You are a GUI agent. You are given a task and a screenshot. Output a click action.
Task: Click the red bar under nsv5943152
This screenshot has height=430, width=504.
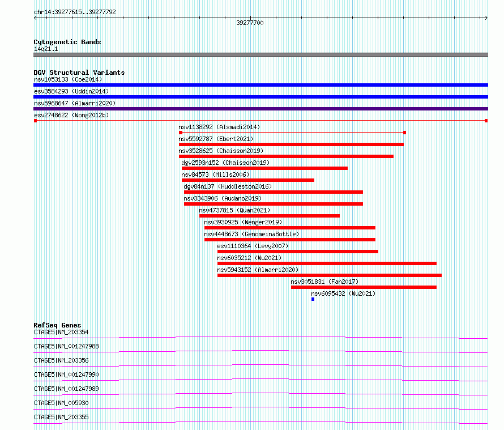(330, 275)
